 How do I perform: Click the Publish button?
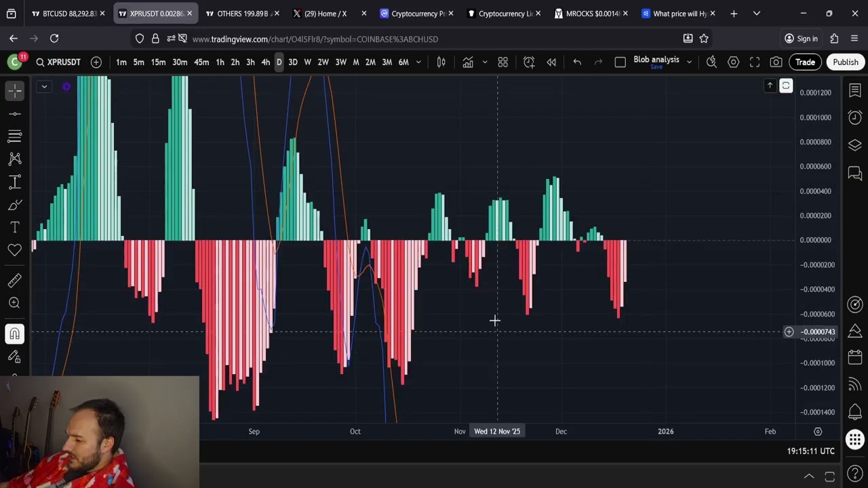[846, 62]
